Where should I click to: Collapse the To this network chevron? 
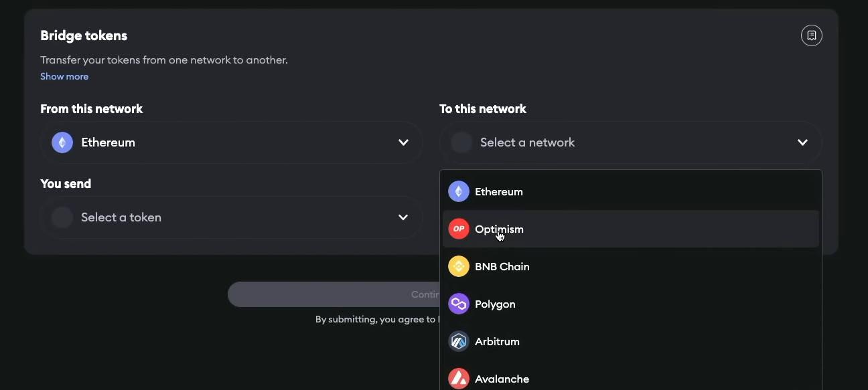[802, 142]
